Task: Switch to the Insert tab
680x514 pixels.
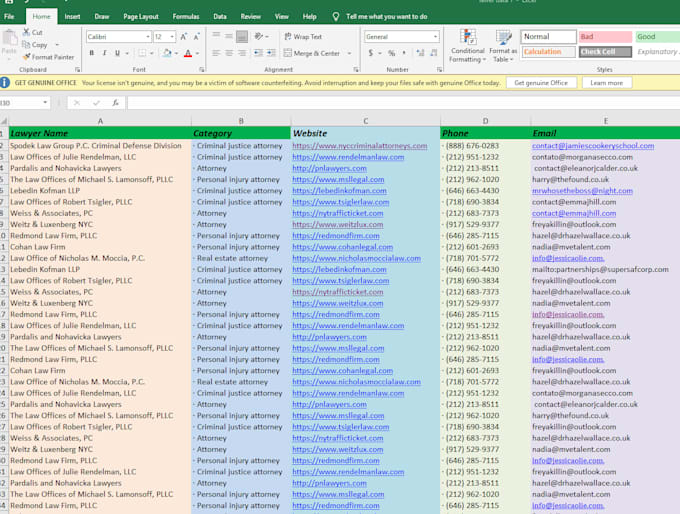Action: 72,16
